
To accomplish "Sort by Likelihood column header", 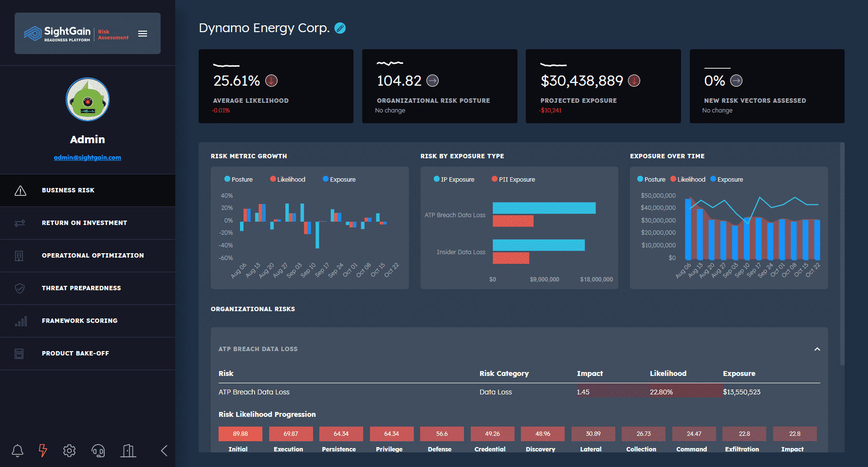I will (x=668, y=374).
